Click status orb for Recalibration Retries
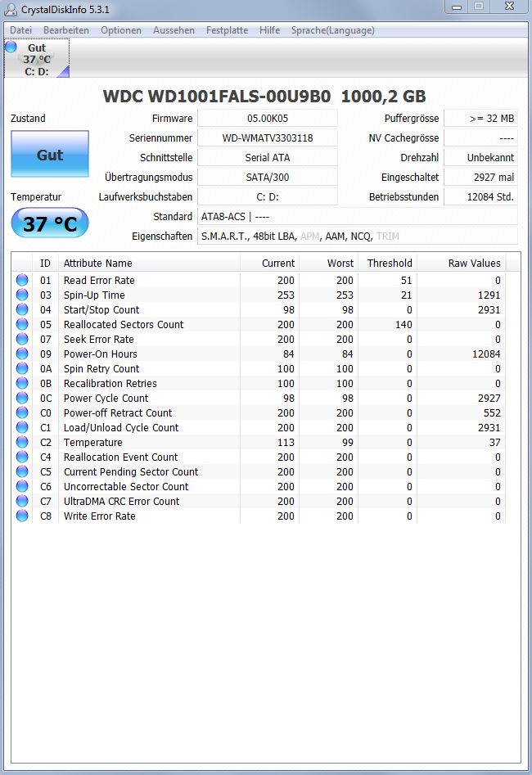The width and height of the screenshot is (532, 775). [22, 383]
